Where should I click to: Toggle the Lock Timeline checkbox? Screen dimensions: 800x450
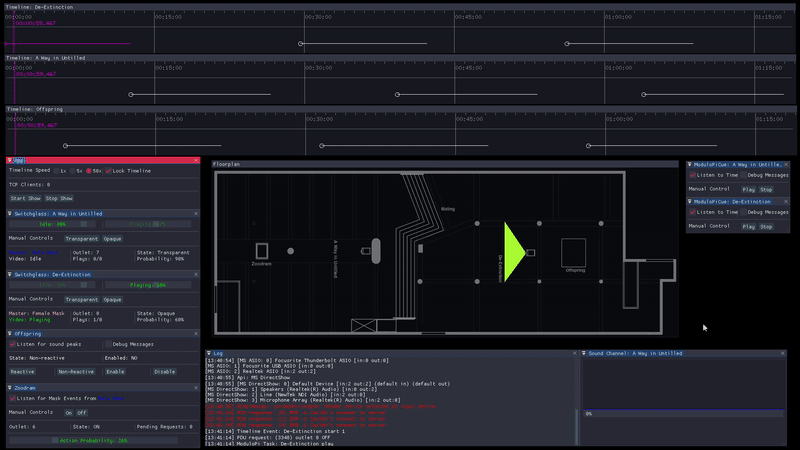(110, 171)
